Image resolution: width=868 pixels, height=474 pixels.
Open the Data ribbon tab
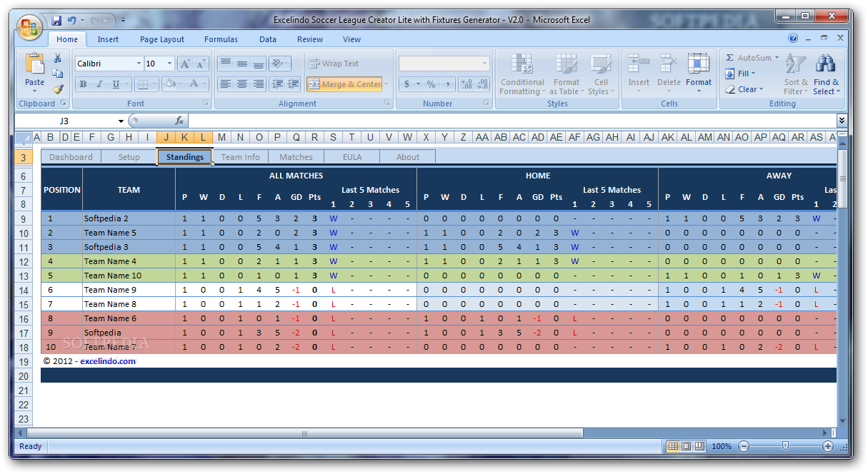[x=268, y=39]
